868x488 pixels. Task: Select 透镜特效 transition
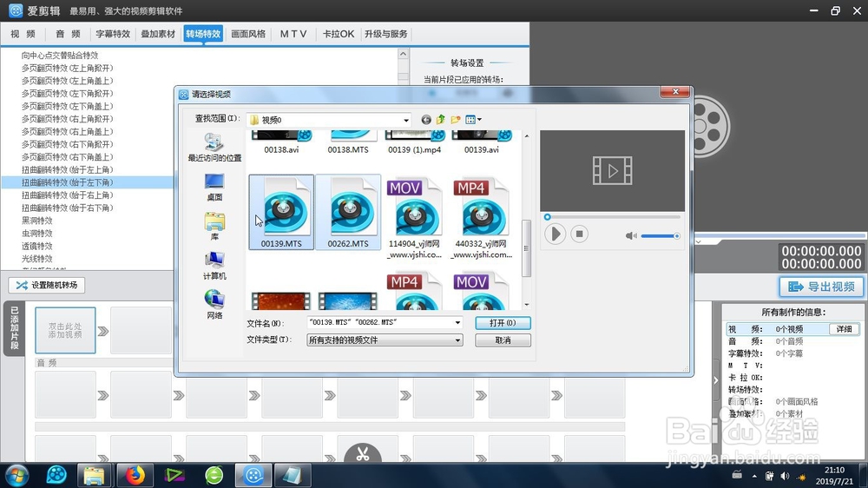[37, 247]
